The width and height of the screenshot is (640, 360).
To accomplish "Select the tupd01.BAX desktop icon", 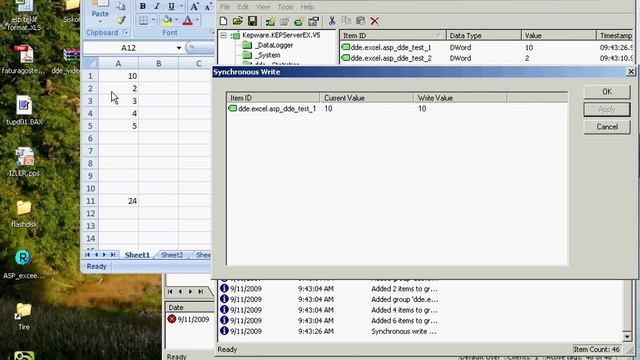I will pos(24,111).
